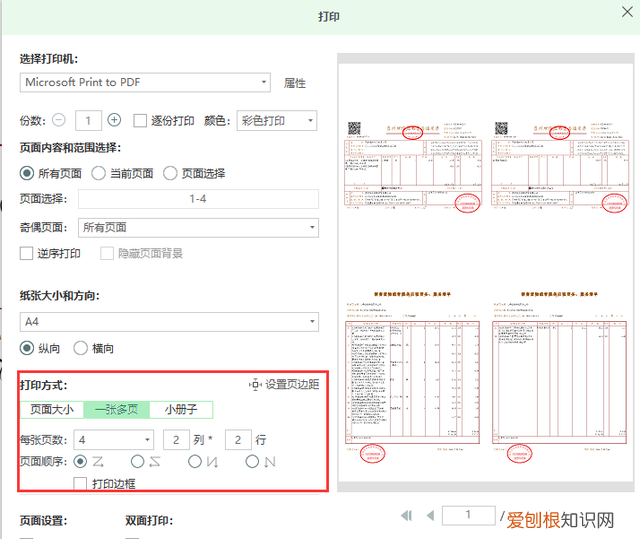Screen dimensions: 640x539
Task: Select 当前页面 radio button
Action: tap(98, 173)
